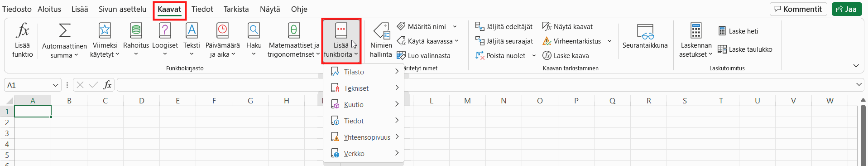Click Virheentarkistus error checking

pyautogui.click(x=572, y=41)
